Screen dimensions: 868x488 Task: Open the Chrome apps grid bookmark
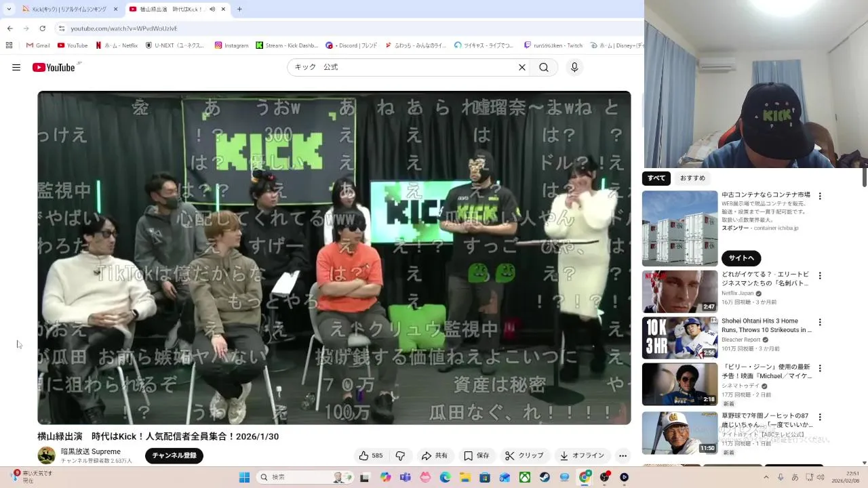[9, 45]
